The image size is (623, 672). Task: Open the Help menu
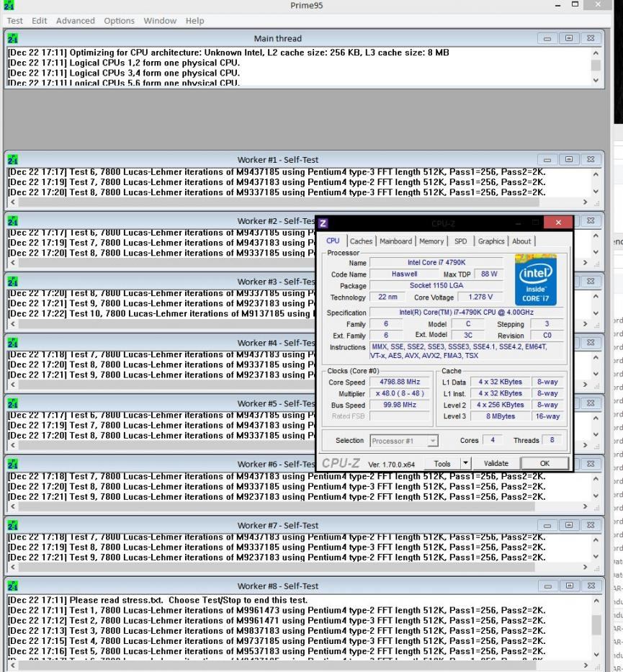194,21
